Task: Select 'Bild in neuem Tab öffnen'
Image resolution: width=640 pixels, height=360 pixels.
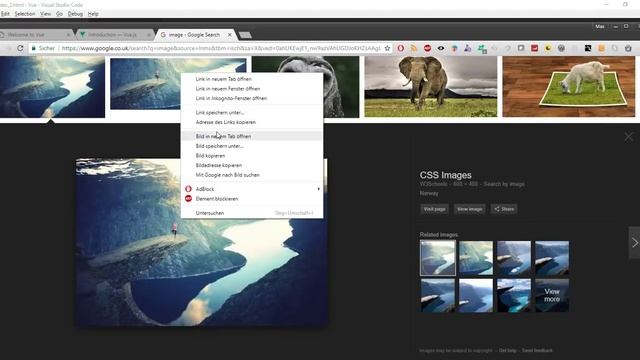Action: (x=252, y=136)
